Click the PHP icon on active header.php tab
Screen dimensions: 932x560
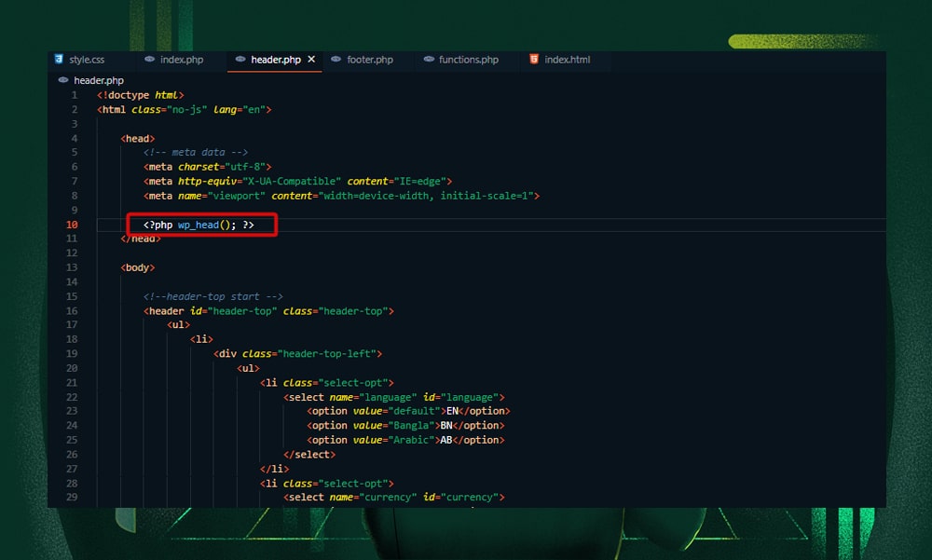tap(240, 60)
